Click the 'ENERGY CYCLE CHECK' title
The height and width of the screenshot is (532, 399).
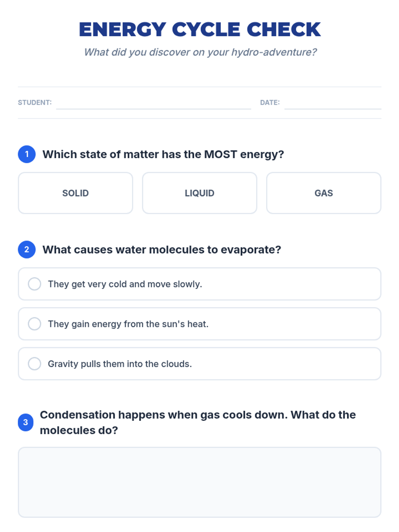[x=199, y=29]
